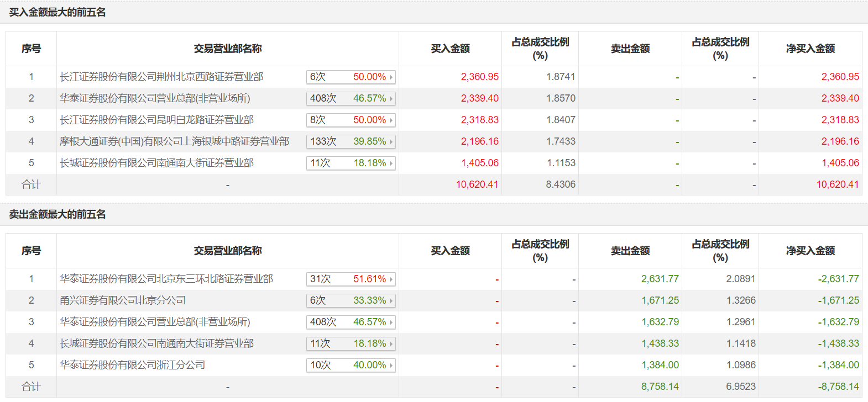Click ratio value 1.8570

pos(561,98)
